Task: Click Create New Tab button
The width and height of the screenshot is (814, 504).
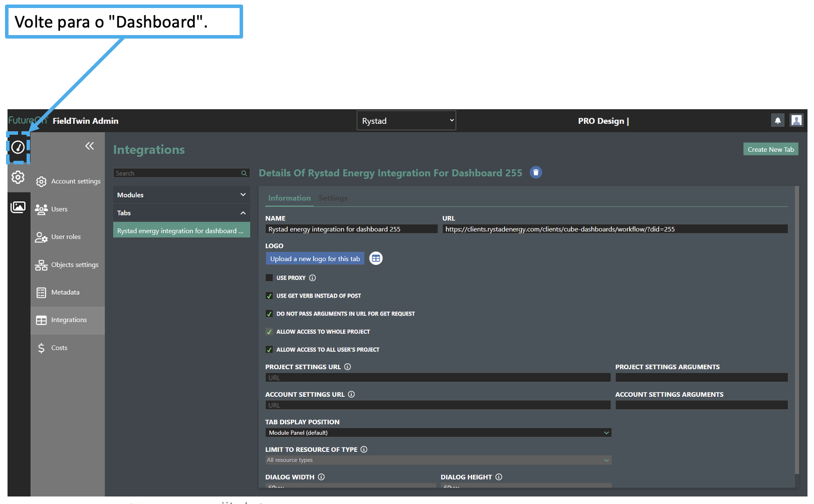Action: (x=771, y=149)
